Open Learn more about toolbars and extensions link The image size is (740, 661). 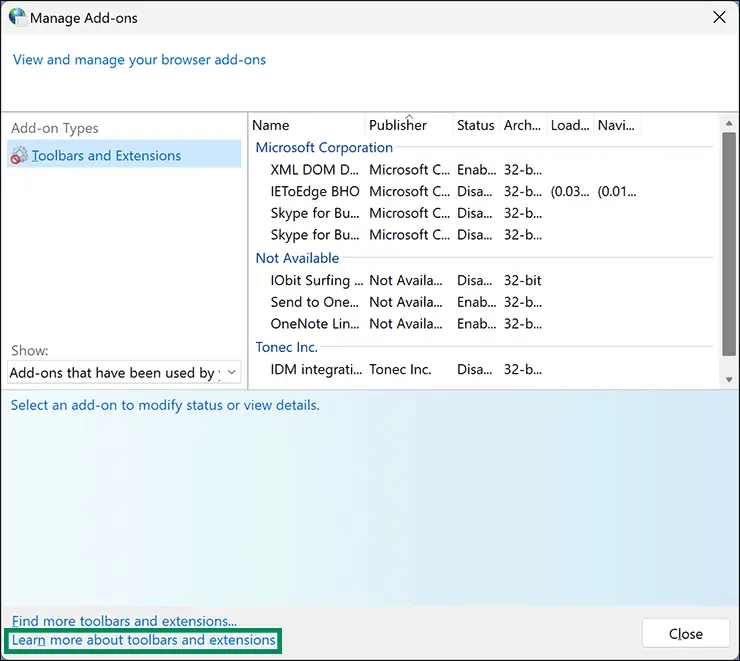(143, 640)
